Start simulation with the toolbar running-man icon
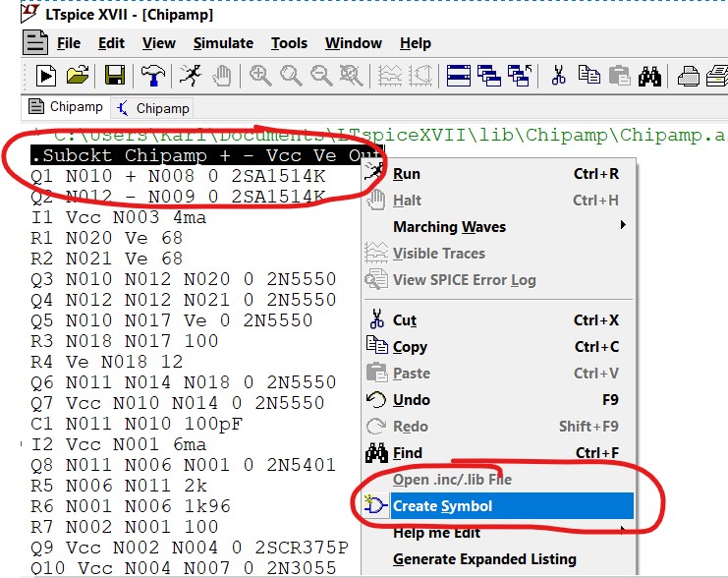Screen dimensions: 728x578 click(191, 76)
